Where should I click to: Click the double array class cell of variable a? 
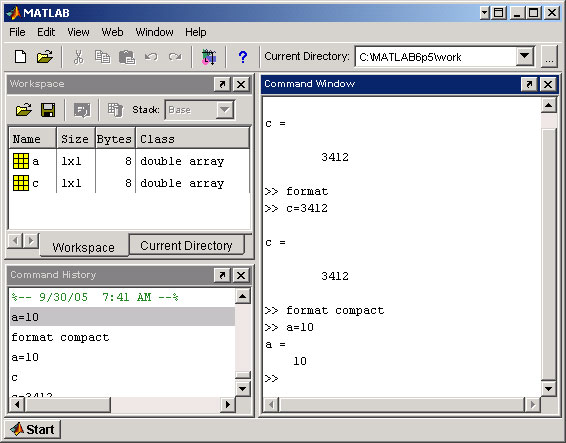coord(182,161)
